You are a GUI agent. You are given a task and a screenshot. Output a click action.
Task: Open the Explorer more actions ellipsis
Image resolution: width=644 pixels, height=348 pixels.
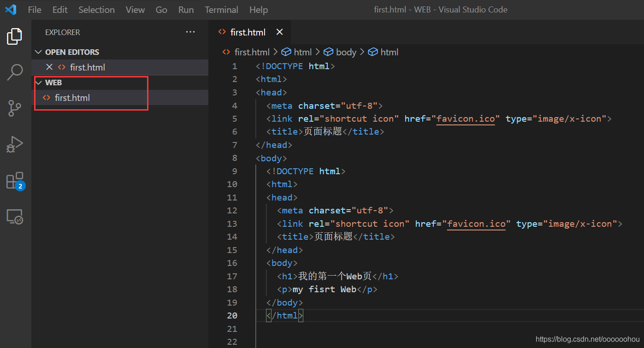(x=190, y=32)
